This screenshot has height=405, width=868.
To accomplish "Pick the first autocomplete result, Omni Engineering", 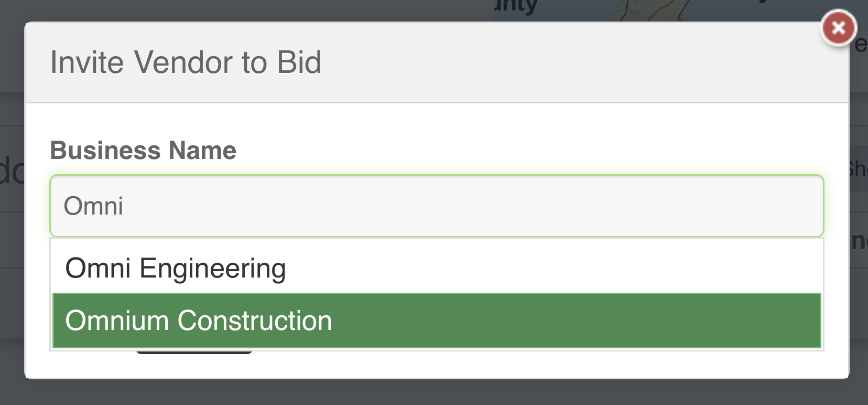I will 176,268.
